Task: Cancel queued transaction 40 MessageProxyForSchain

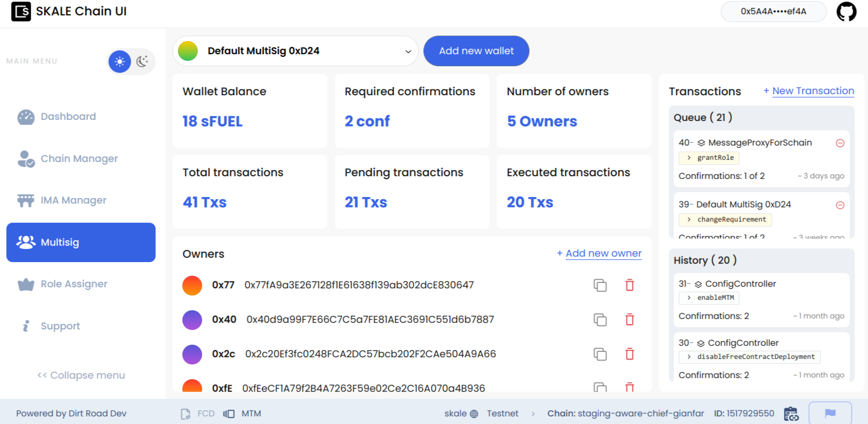Action: [x=840, y=143]
